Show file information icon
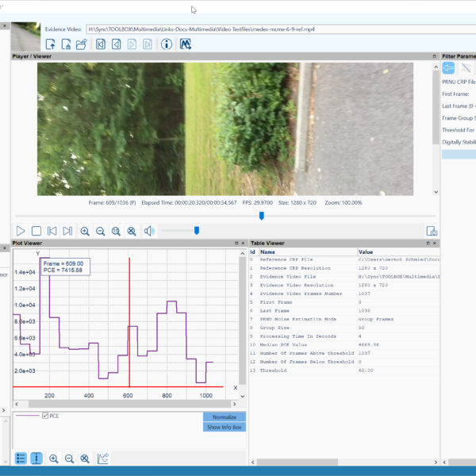Image resolution: width=476 pixels, height=476 pixels. click(167, 44)
